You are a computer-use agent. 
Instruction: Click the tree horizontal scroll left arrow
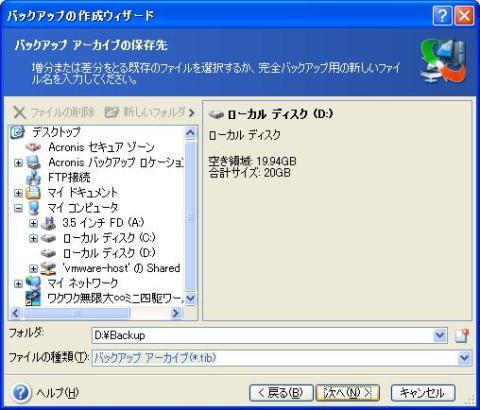point(15,313)
